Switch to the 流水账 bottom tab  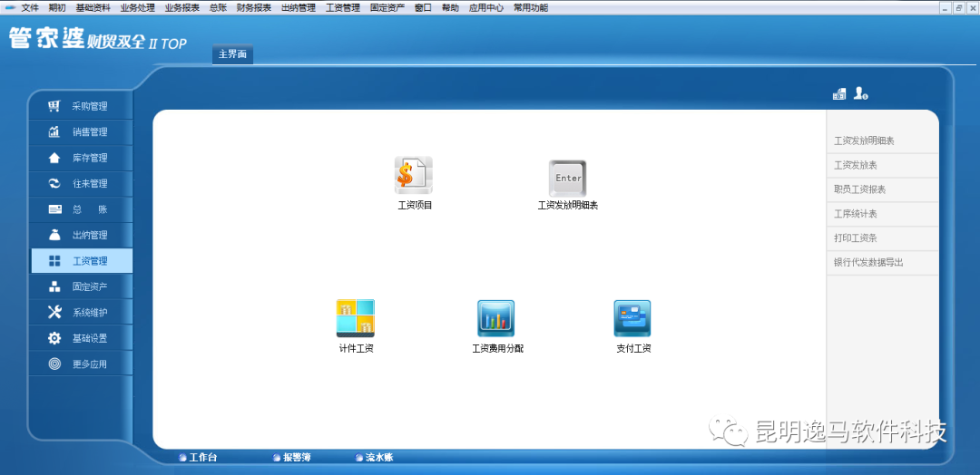tap(375, 458)
